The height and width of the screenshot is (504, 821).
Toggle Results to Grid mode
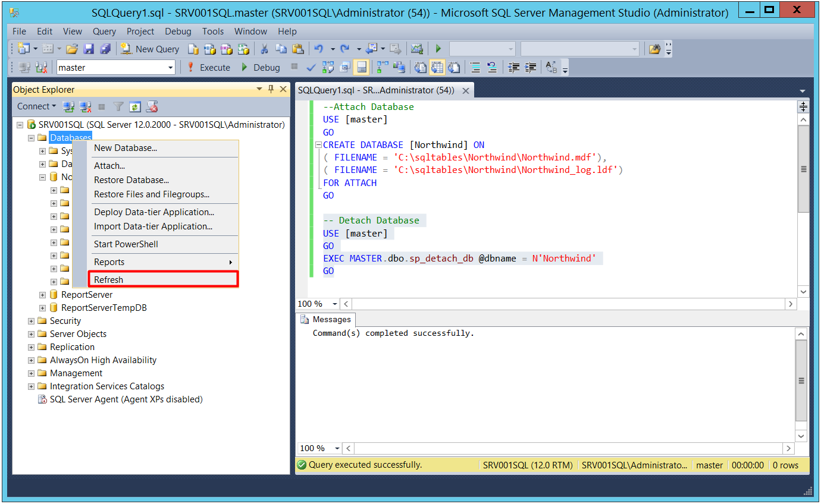click(437, 67)
